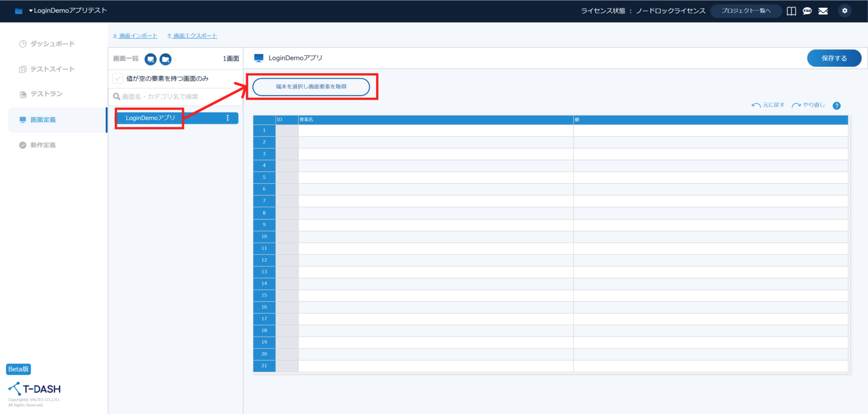This screenshot has height=414, width=868.
Task: Click the 保存する button
Action: point(834,58)
